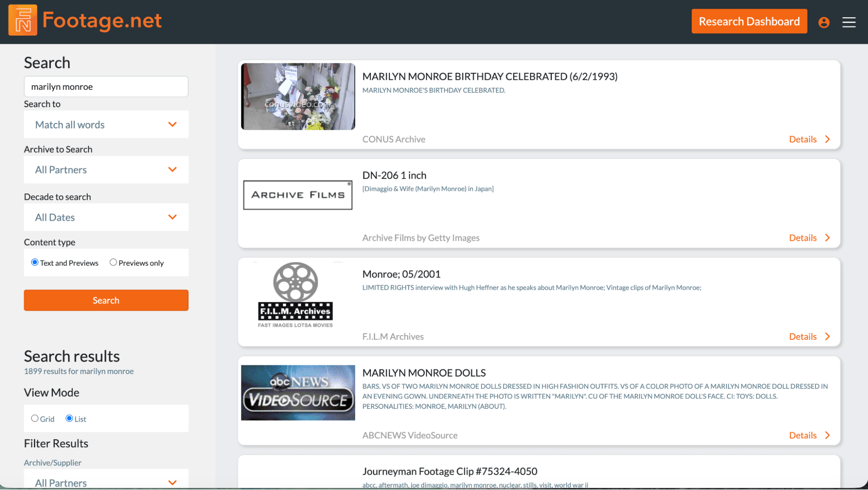
Task: Click the ABC News VideoSource thumbnail
Action: coord(298,393)
